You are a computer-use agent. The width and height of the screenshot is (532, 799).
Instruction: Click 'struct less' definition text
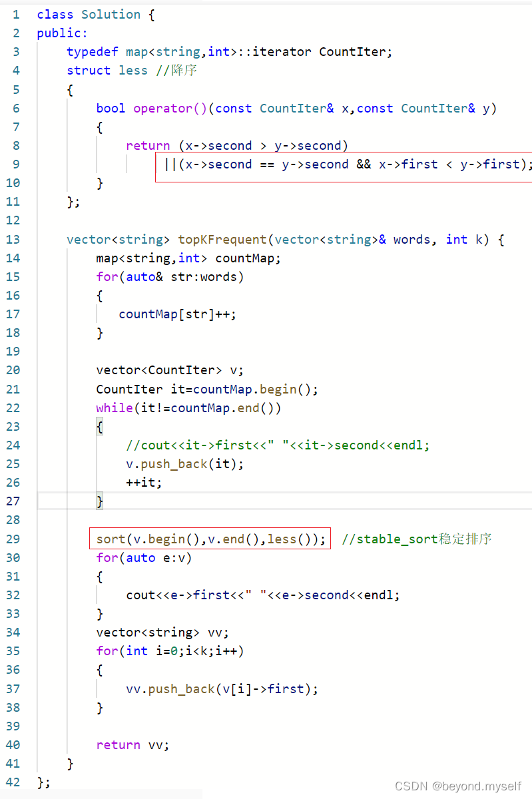[107, 70]
